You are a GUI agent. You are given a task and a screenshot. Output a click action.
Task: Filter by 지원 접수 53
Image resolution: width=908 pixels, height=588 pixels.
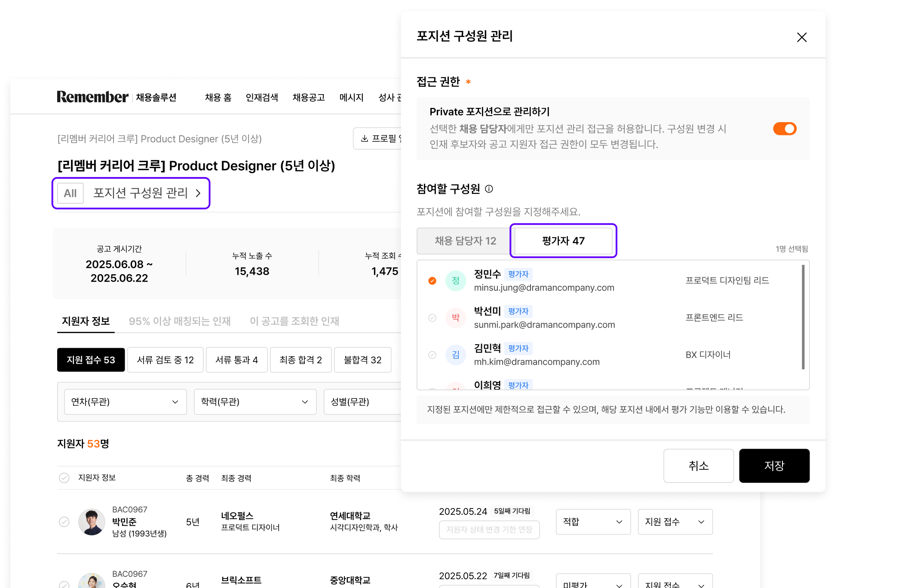(91, 360)
